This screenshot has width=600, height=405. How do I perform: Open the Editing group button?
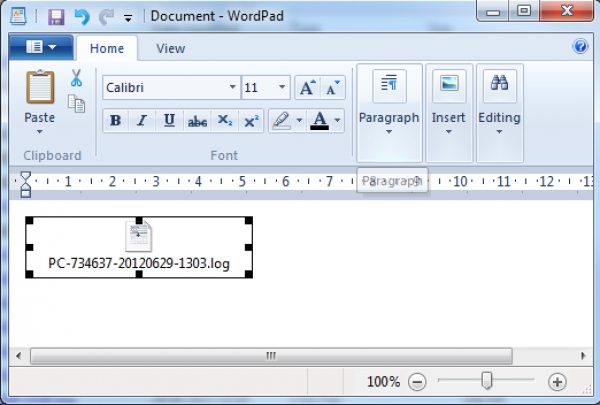499,113
